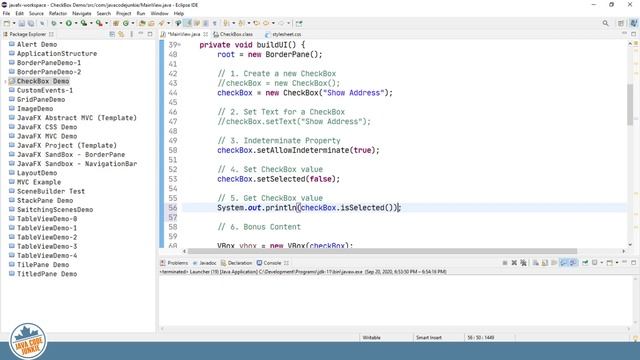Viewport: 640px width, 360px height.
Task: Run the application with the green Run icon
Action: click(x=69, y=24)
